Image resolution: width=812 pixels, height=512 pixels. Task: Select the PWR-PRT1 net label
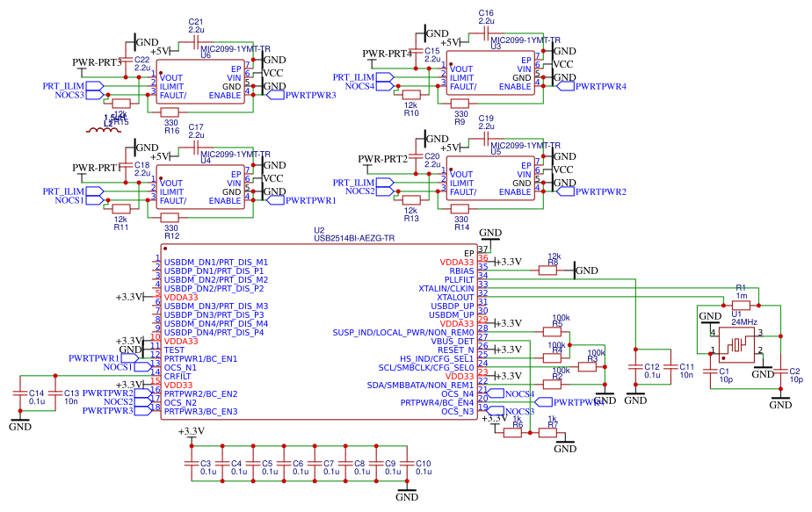97,168
